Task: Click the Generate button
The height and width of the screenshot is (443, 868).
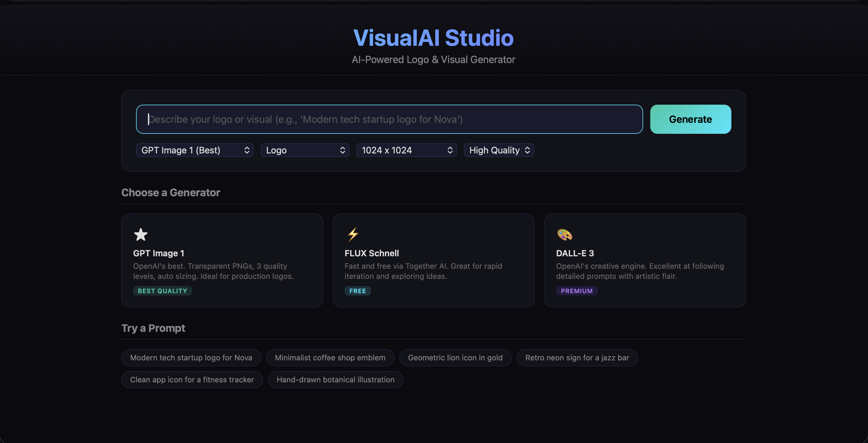Action: click(690, 119)
